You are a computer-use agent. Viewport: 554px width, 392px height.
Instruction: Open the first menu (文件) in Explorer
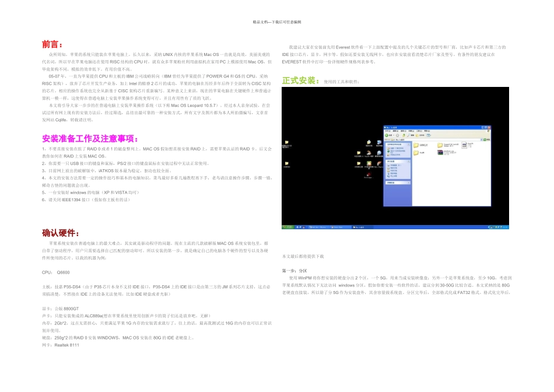[x=388, y=131]
